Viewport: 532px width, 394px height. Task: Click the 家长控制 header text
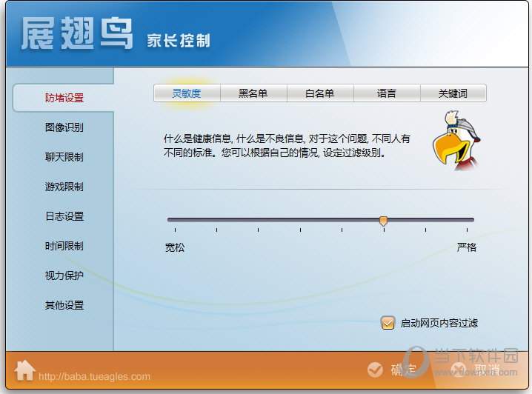coord(179,41)
